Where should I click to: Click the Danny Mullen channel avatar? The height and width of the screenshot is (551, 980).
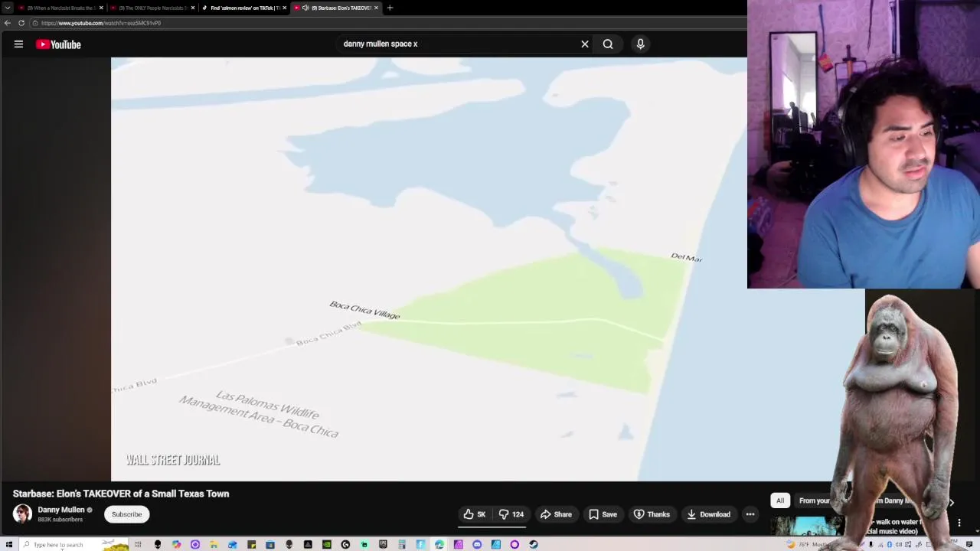[22, 514]
